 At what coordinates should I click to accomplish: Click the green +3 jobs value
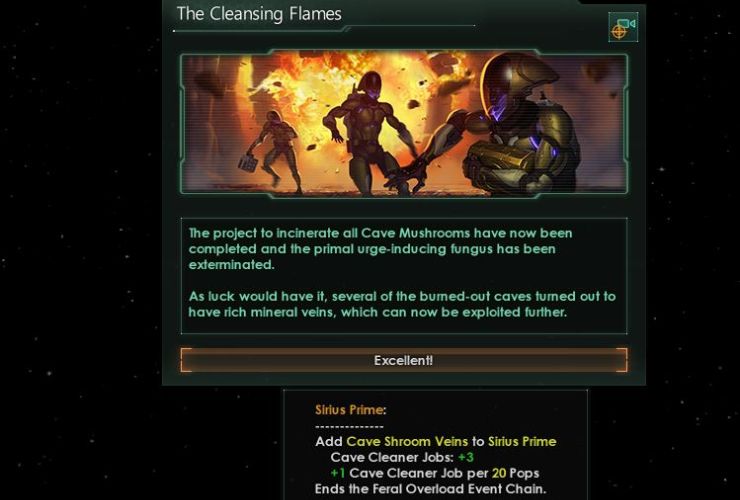point(466,458)
